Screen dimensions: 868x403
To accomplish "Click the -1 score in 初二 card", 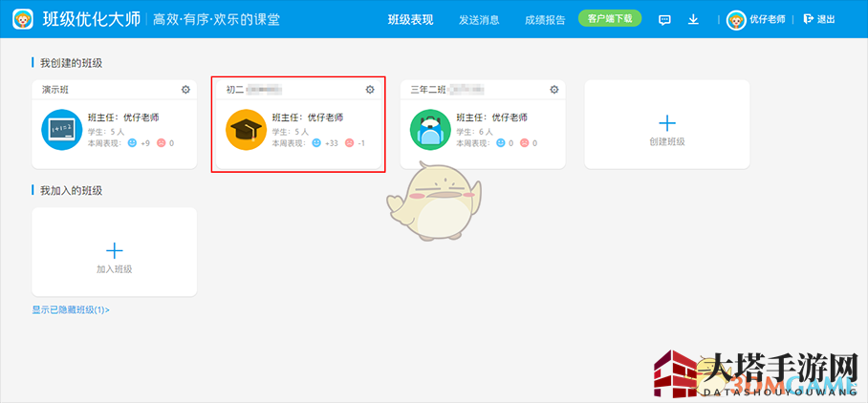I will (361, 143).
